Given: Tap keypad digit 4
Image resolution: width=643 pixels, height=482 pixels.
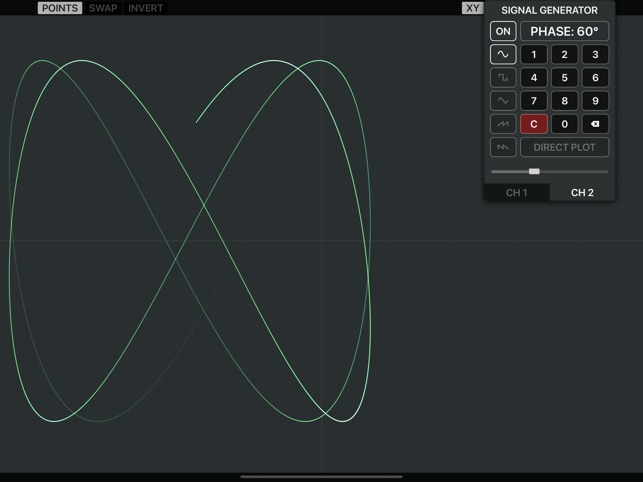Looking at the screenshot, I should click(x=534, y=78).
